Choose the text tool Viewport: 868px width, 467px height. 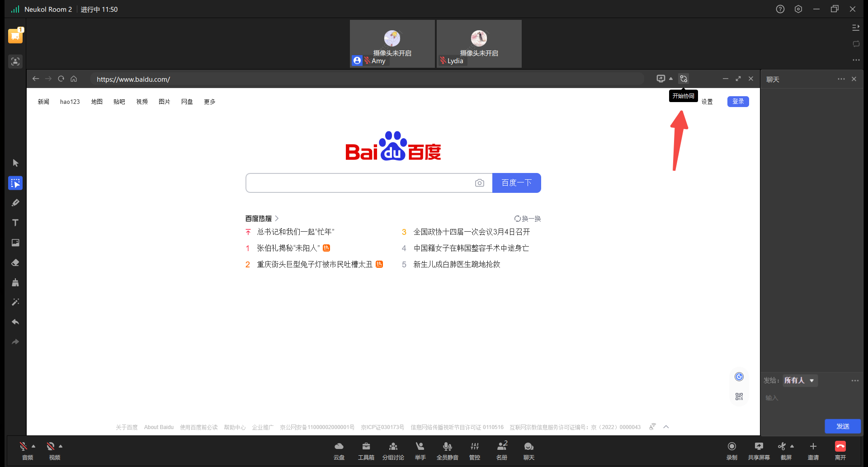pyautogui.click(x=15, y=223)
